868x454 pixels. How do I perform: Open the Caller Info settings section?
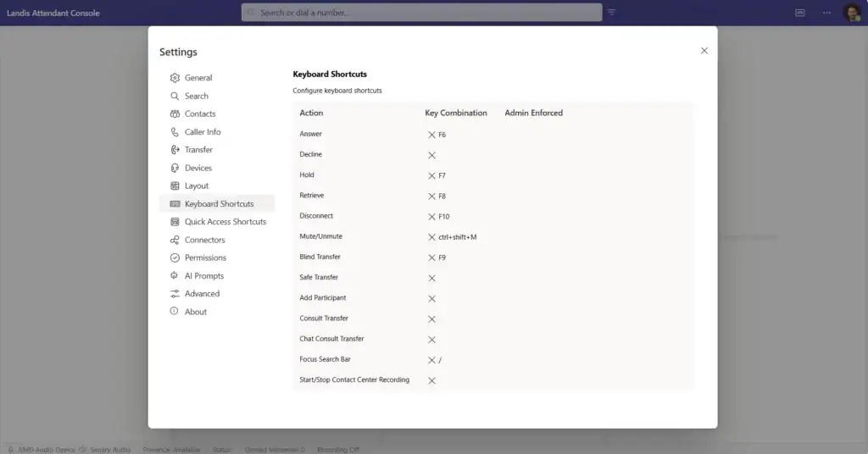pos(216,132)
